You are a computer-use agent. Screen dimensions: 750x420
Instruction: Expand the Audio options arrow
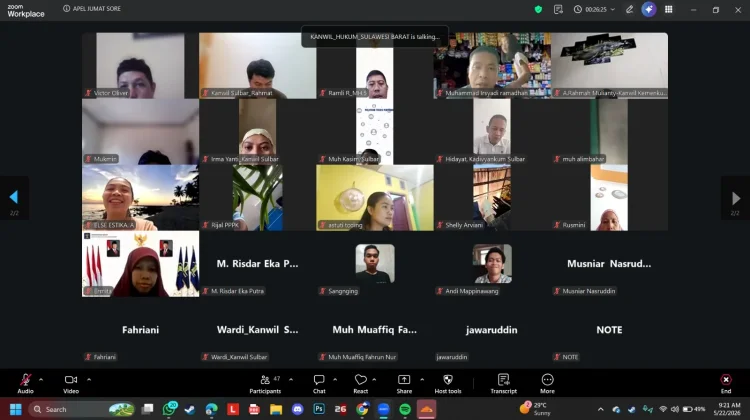point(41,379)
